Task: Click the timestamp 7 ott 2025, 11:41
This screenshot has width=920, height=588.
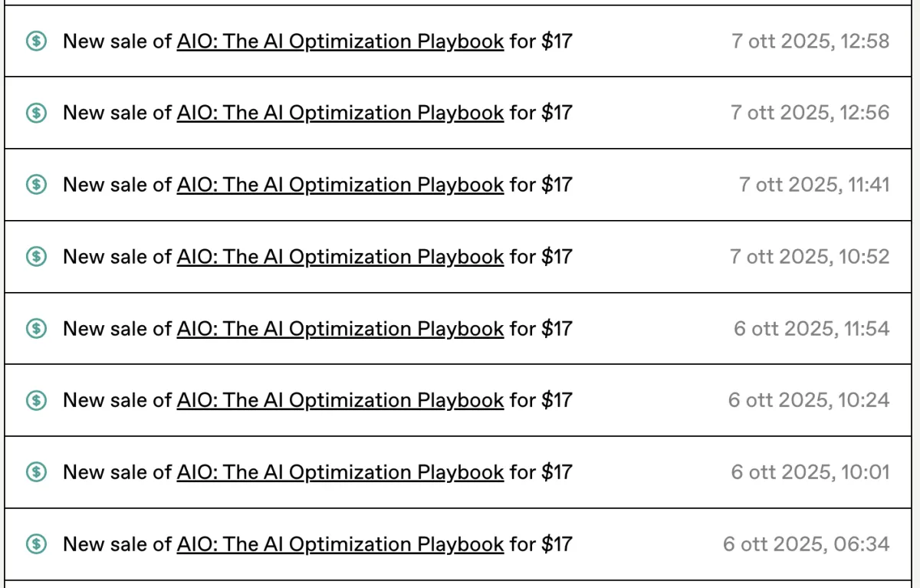Action: click(x=814, y=185)
